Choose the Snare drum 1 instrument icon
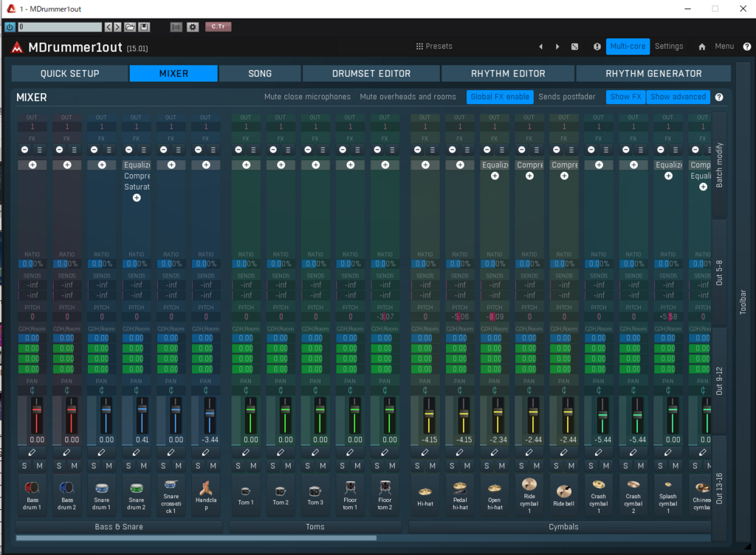This screenshot has width=756, height=555. pyautogui.click(x=102, y=488)
